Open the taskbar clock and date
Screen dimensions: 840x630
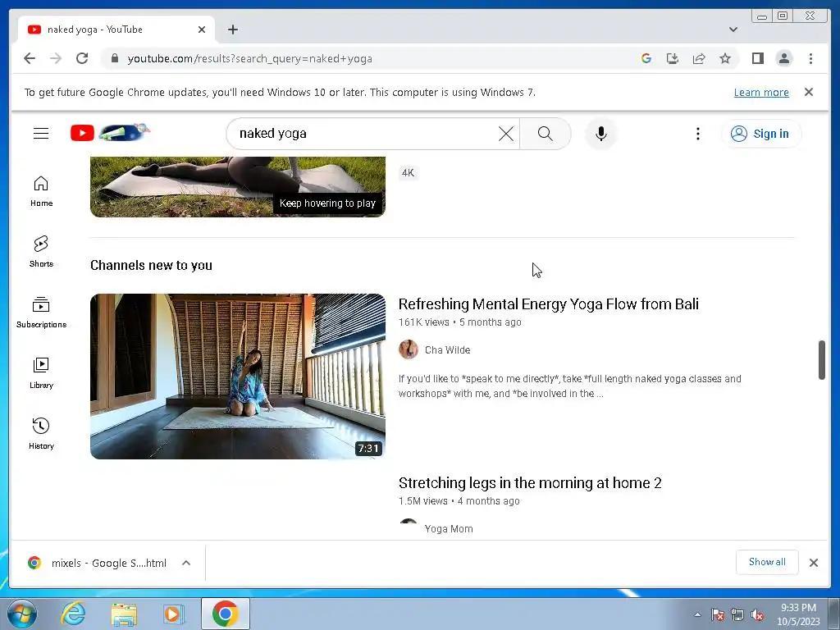[x=798, y=614]
